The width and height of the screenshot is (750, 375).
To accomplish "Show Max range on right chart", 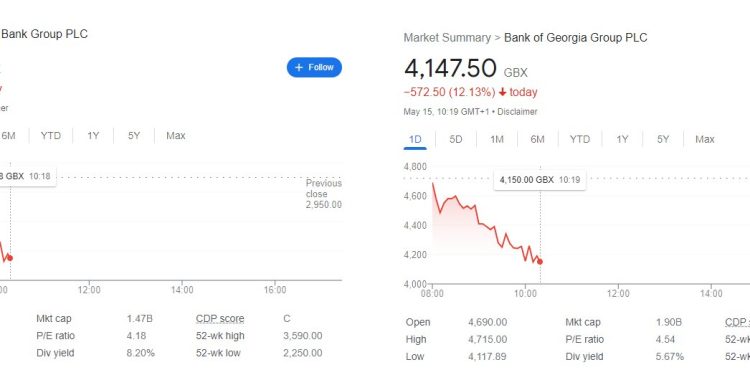I will (x=705, y=139).
